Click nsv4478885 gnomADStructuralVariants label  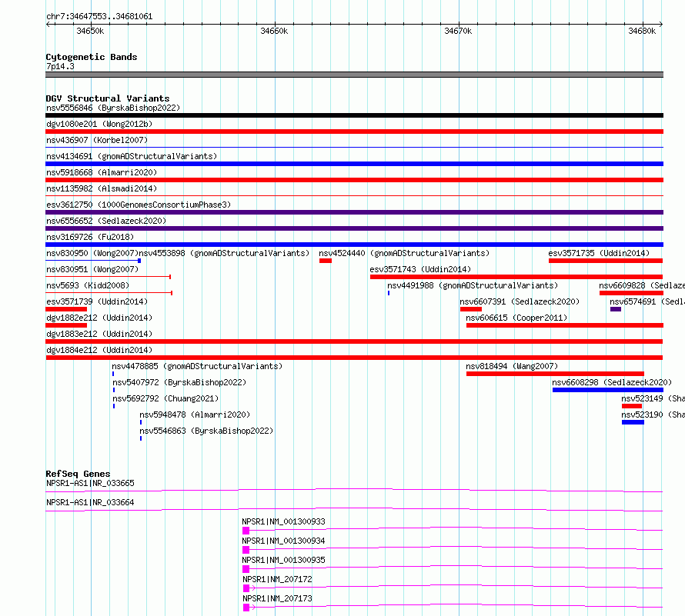[x=197, y=366]
